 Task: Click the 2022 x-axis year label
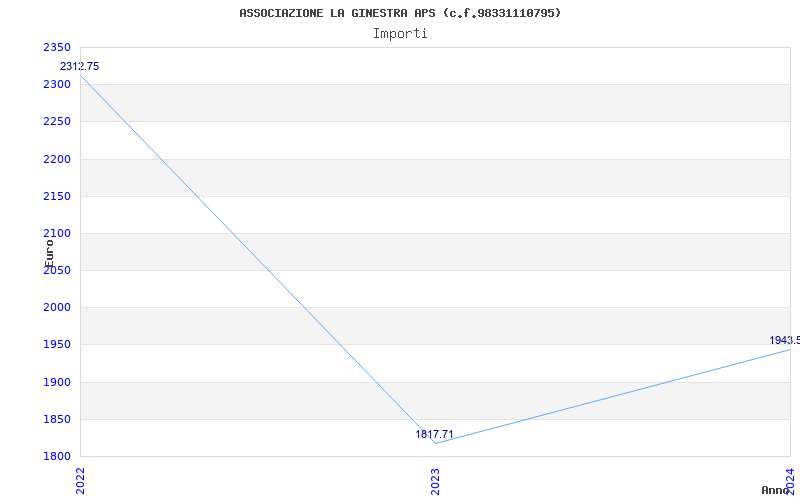click(81, 481)
